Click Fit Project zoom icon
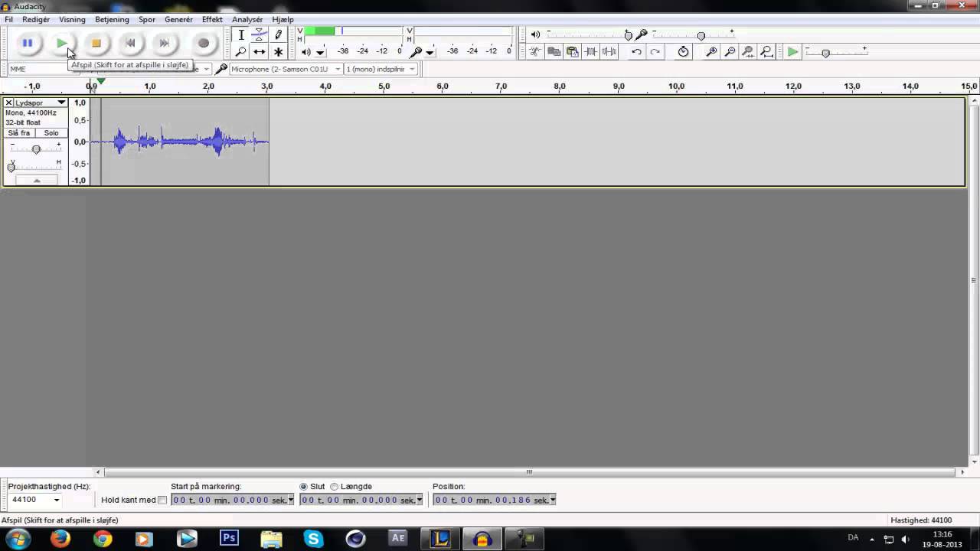 click(x=766, y=52)
